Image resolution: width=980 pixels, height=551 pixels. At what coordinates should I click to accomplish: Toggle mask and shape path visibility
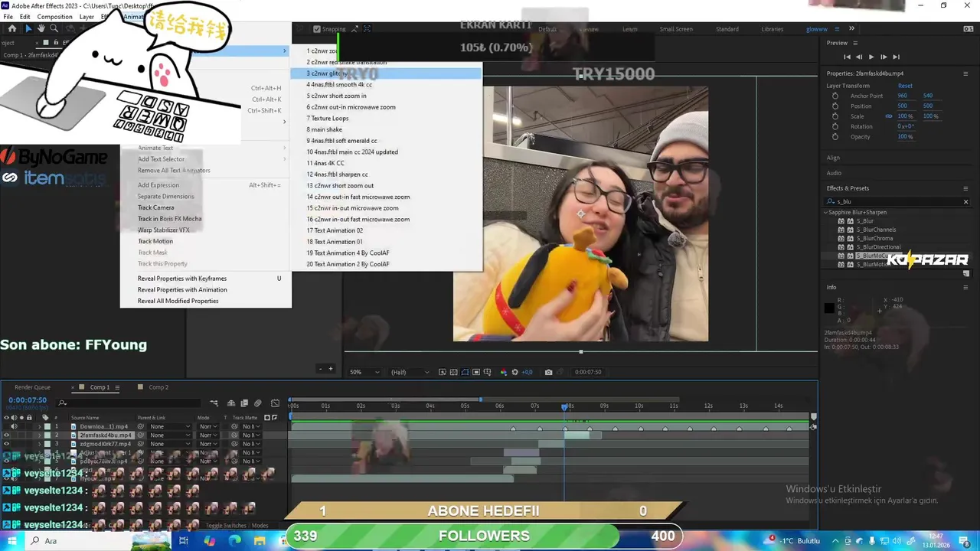pos(465,372)
